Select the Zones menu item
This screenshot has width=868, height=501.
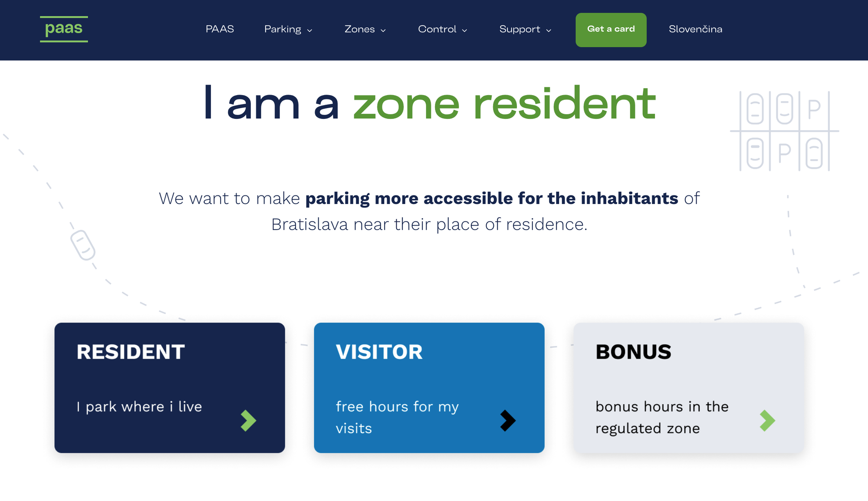coord(359,29)
